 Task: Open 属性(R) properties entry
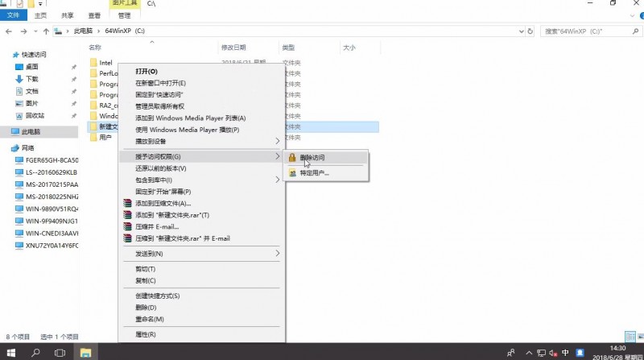tap(146, 334)
